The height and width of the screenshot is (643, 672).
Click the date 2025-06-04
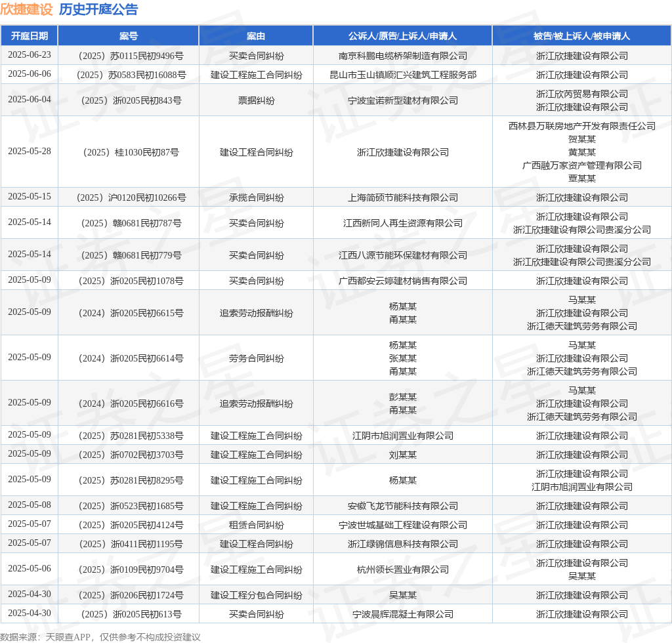click(x=29, y=99)
